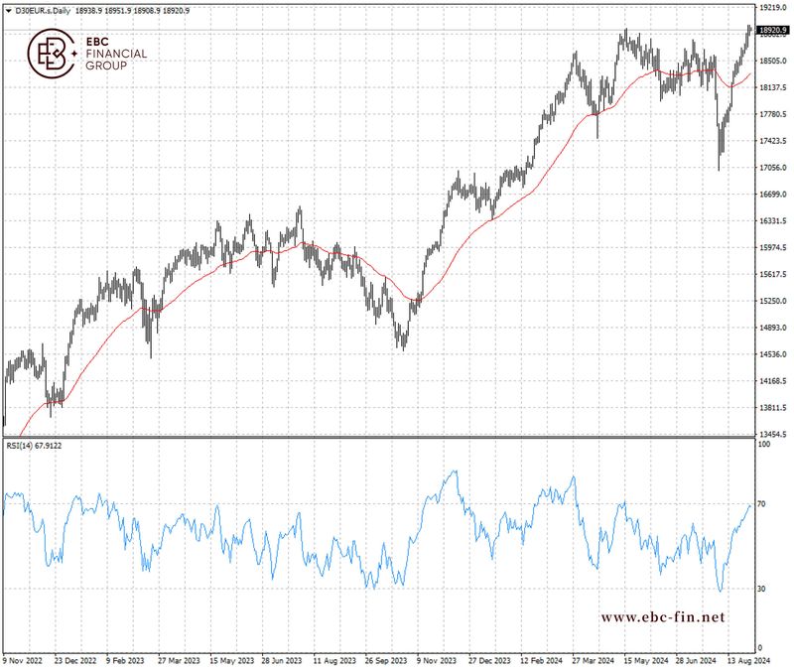Click the 13454.5 price axis label
Viewport: 794px width, 672px height.
(x=771, y=434)
